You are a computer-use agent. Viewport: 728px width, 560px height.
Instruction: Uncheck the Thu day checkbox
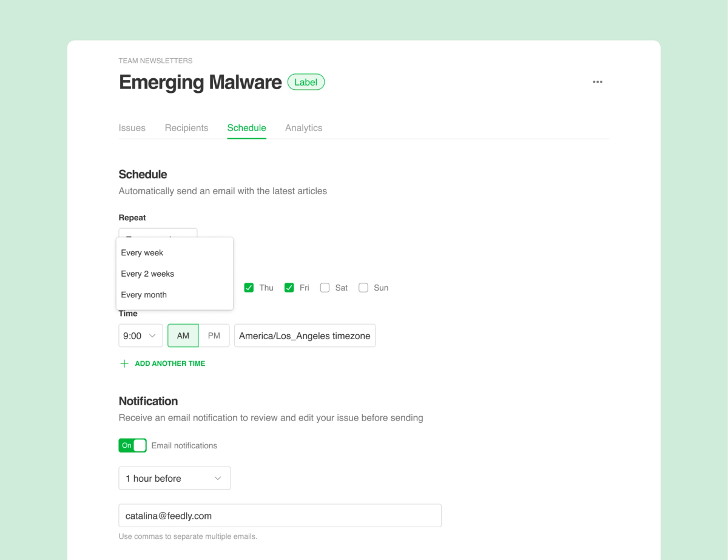click(x=249, y=288)
